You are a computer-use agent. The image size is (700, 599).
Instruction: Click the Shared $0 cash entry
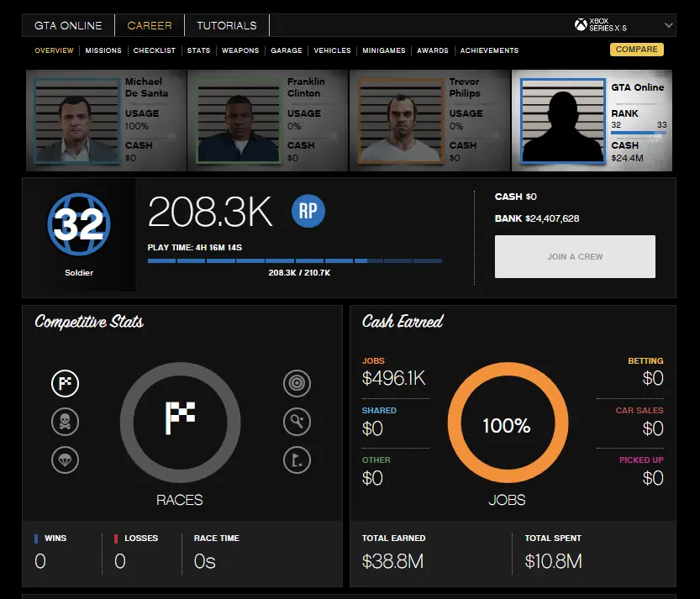click(379, 422)
